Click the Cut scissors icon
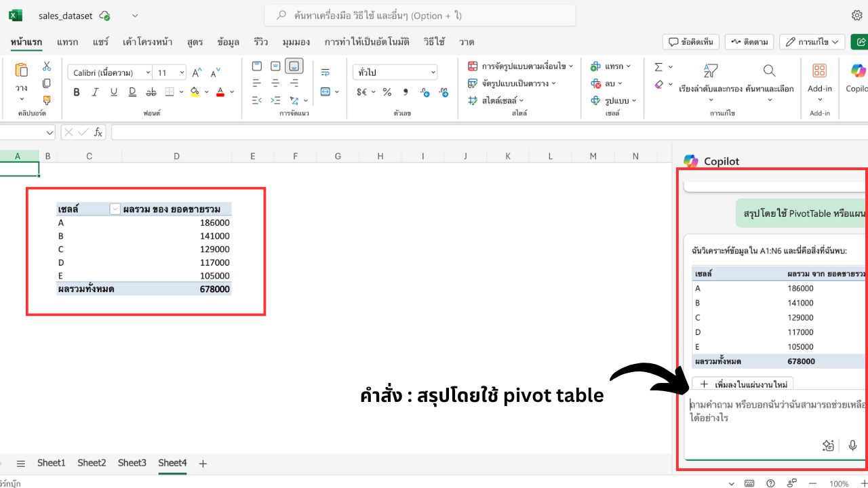The image size is (868, 488). click(47, 66)
